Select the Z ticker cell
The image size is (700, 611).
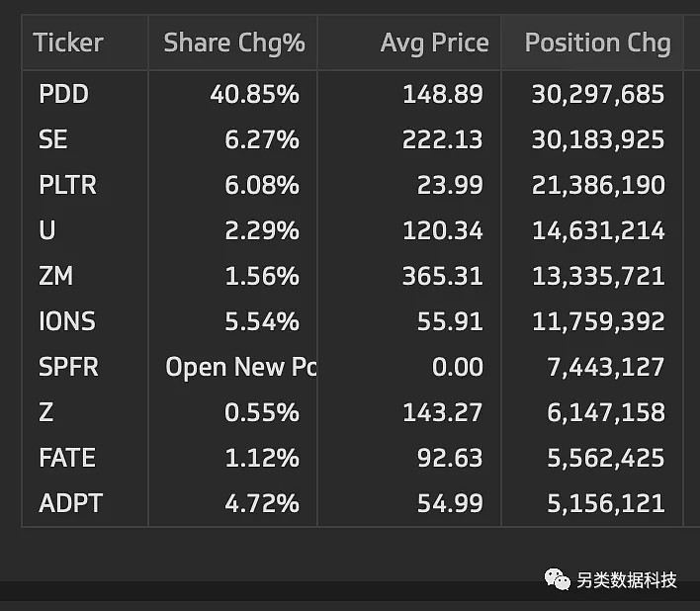[x=46, y=412]
